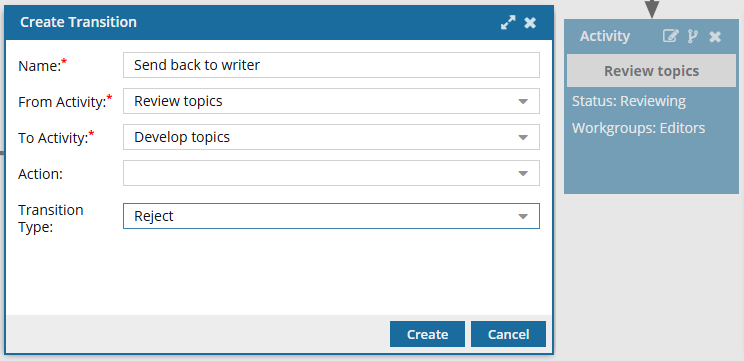Click the Develop topics value field

click(331, 137)
